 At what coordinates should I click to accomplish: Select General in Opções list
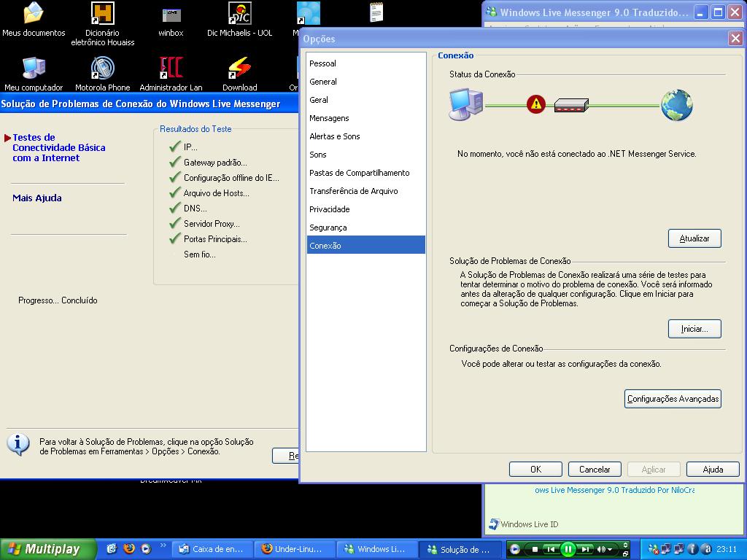click(x=366, y=82)
